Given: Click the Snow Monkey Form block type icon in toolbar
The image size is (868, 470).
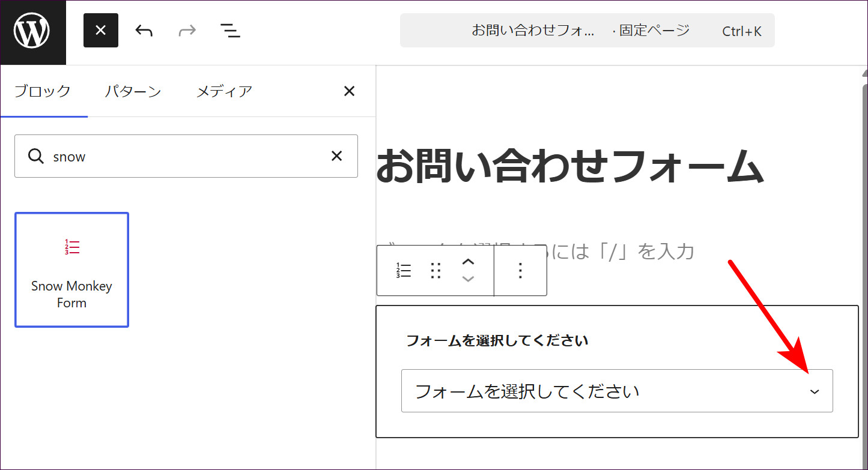Looking at the screenshot, I should tap(404, 271).
